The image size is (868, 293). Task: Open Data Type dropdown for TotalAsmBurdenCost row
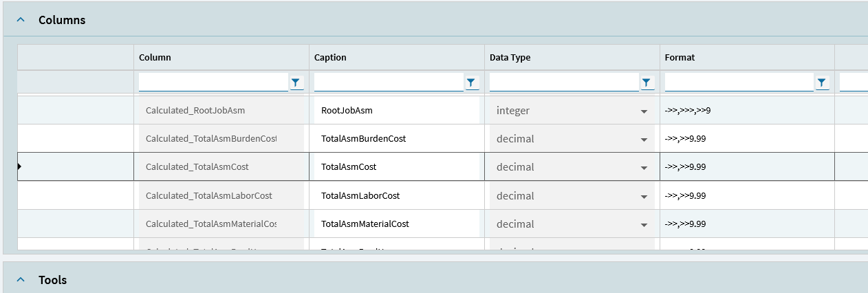pos(644,139)
